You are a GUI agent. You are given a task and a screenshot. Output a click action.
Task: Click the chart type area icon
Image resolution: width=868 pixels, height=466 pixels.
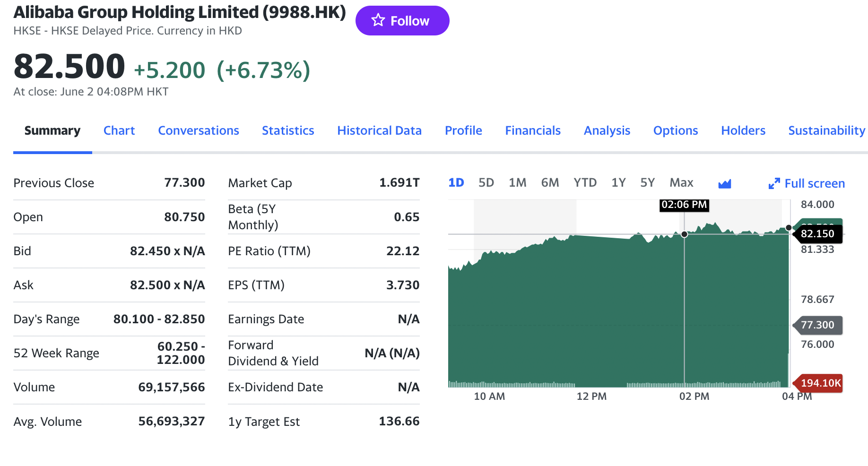click(x=725, y=183)
